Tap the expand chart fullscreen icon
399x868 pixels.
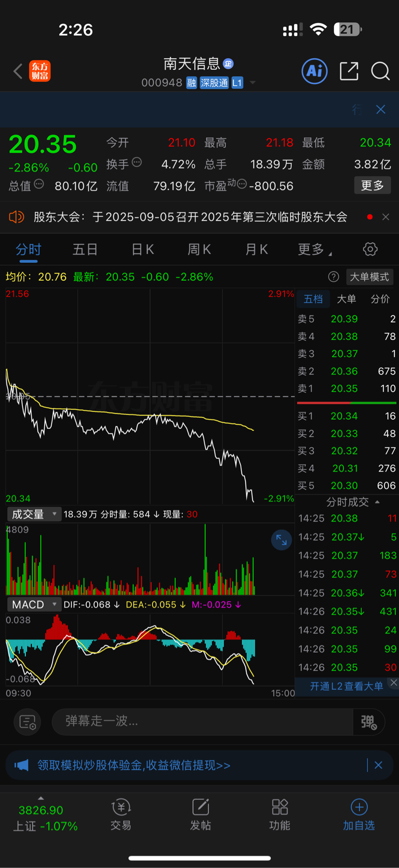click(282, 540)
